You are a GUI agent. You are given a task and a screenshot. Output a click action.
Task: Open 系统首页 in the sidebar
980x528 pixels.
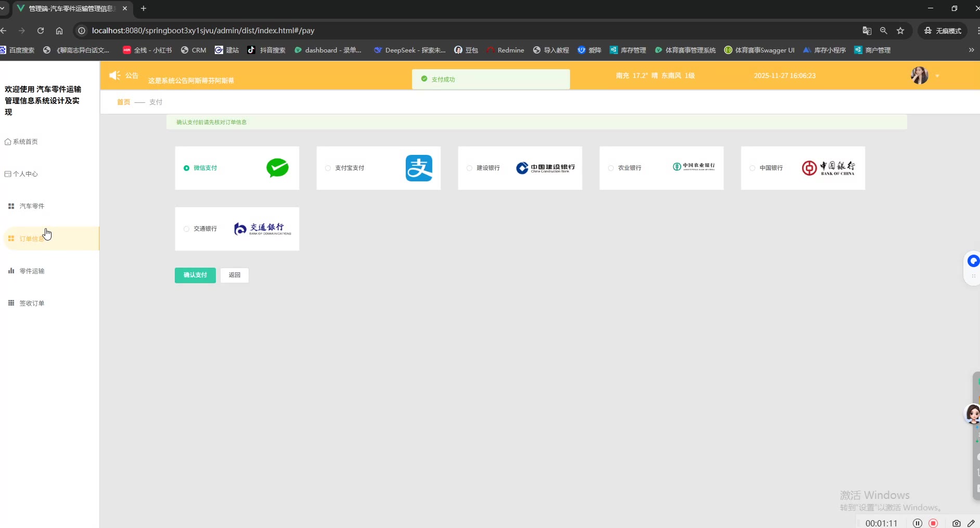pyautogui.click(x=21, y=142)
